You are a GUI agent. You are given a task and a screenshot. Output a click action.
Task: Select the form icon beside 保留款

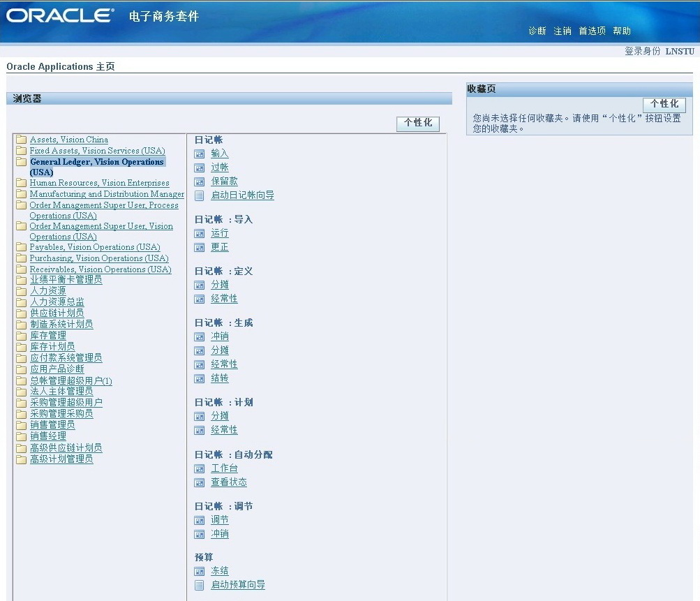click(199, 182)
